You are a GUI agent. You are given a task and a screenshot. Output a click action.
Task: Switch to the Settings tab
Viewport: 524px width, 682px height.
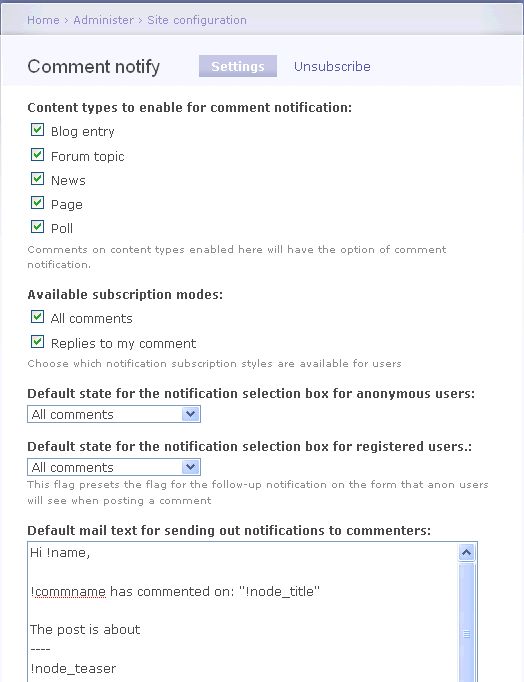coord(238,66)
